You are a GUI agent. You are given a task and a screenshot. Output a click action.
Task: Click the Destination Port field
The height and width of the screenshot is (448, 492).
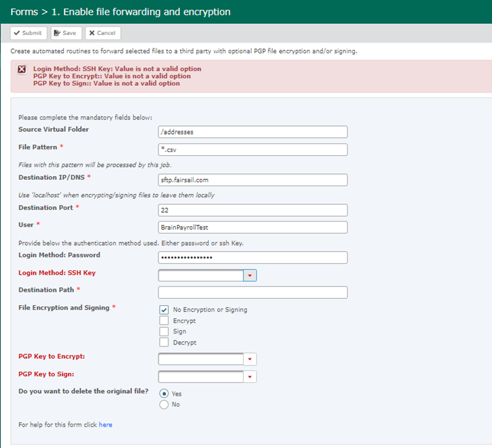point(253,210)
